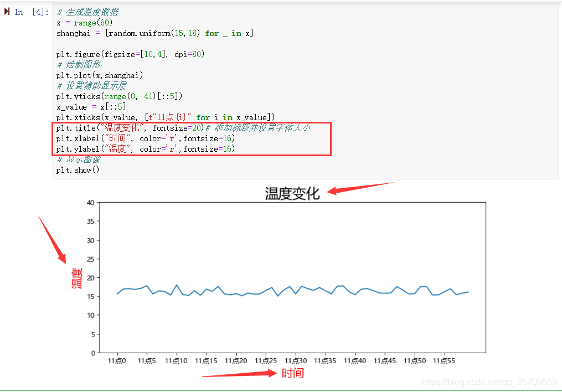
Task: Click the run cell icon beside In [4]
Action: tap(7, 12)
